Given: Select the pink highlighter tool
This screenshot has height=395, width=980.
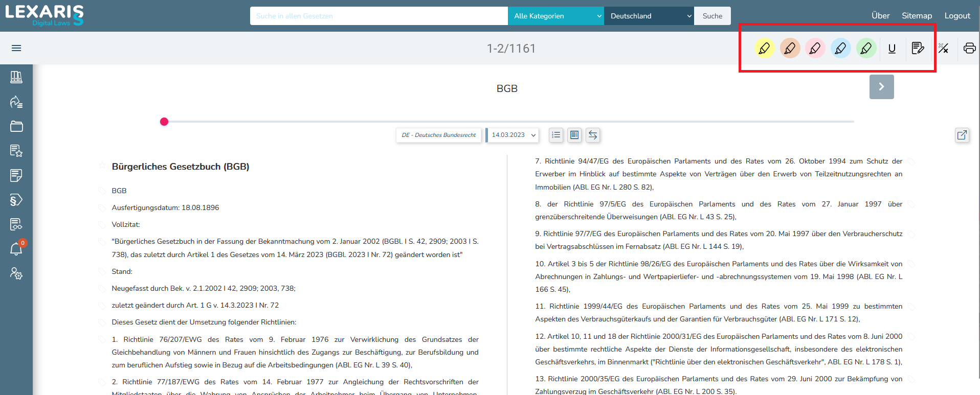Looking at the screenshot, I should (815, 48).
